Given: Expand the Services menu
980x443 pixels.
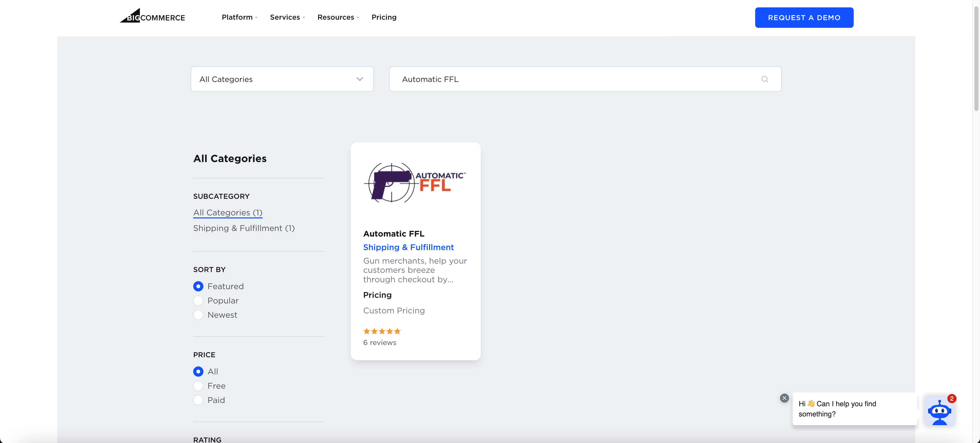Looking at the screenshot, I should click(287, 17).
